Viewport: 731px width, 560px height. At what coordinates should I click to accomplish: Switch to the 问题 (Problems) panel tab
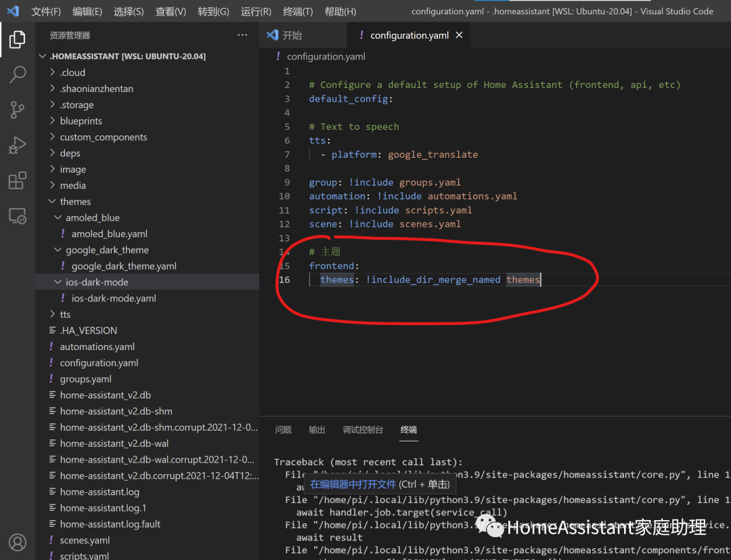(284, 430)
